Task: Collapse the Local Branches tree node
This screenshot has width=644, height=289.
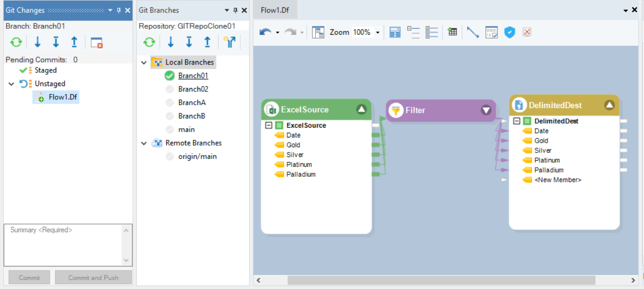Action: pyautogui.click(x=144, y=63)
